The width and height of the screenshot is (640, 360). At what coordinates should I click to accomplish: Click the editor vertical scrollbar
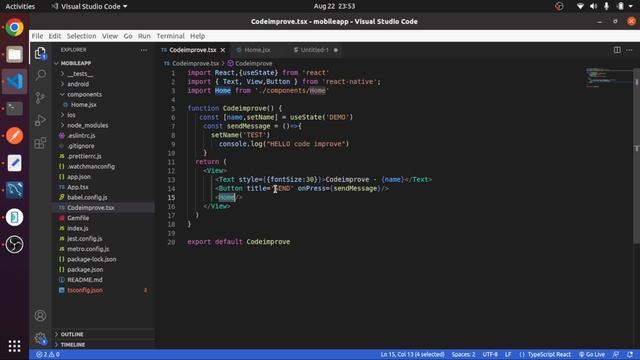click(x=636, y=155)
